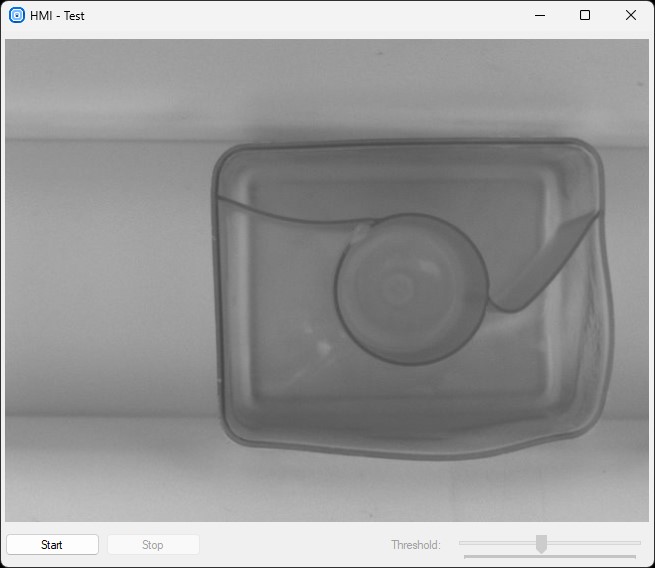Click the small bright speck left of the cap

click(x=323, y=347)
